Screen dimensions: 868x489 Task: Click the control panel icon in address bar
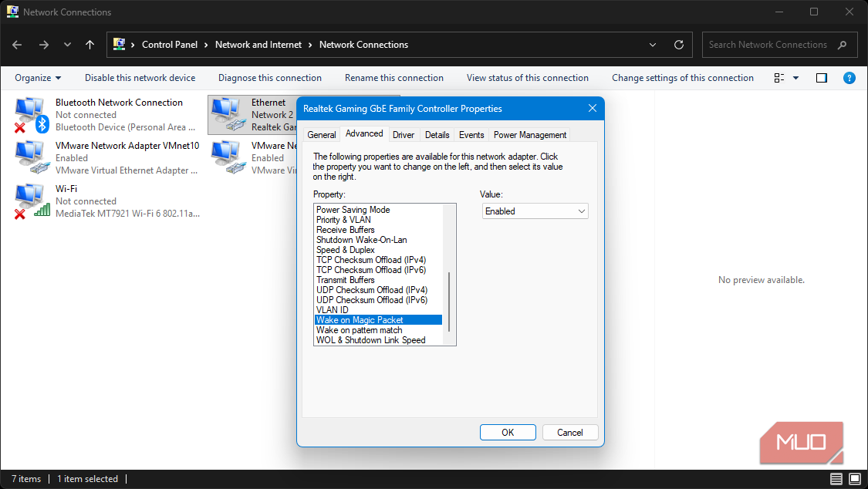tap(119, 44)
